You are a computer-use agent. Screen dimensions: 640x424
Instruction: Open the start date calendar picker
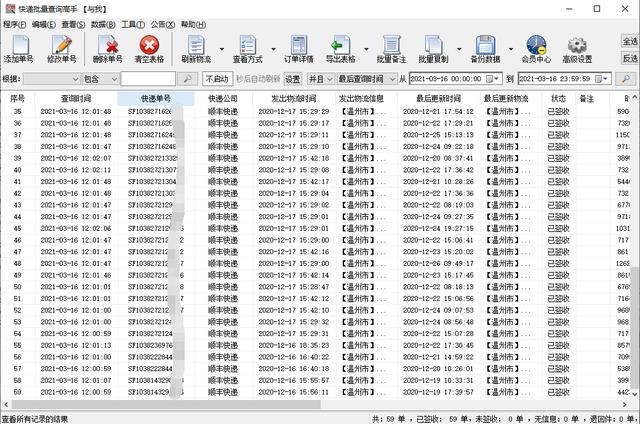[x=492, y=79]
